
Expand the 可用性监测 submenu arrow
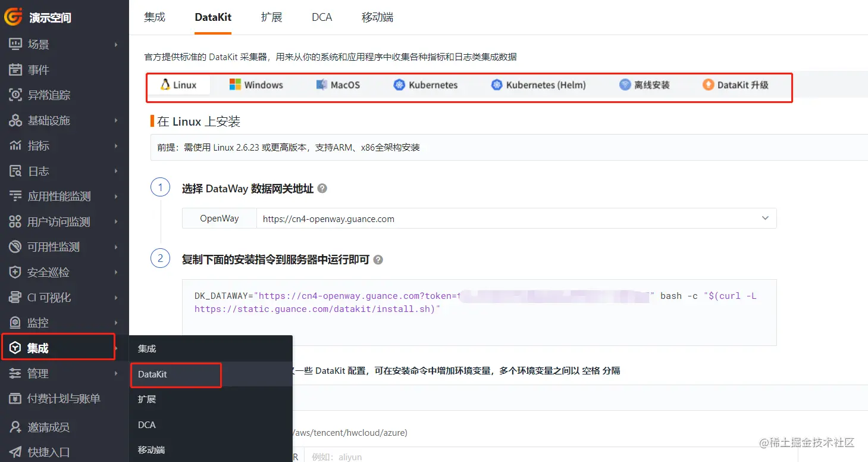point(116,247)
